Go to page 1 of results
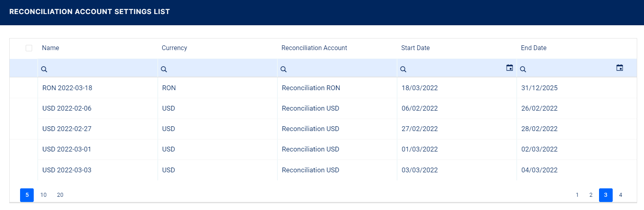Viewport: 644px width, 210px height. click(577, 195)
